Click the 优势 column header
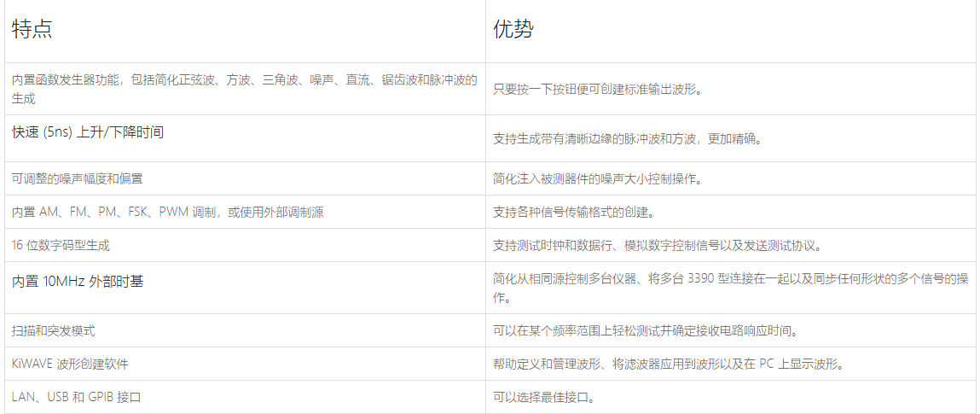This screenshot has height=414, width=980. [x=513, y=30]
